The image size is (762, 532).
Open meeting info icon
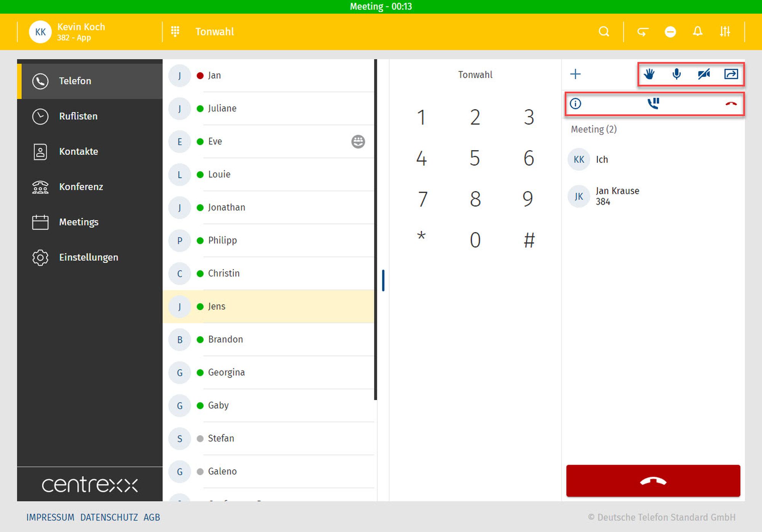[575, 103]
